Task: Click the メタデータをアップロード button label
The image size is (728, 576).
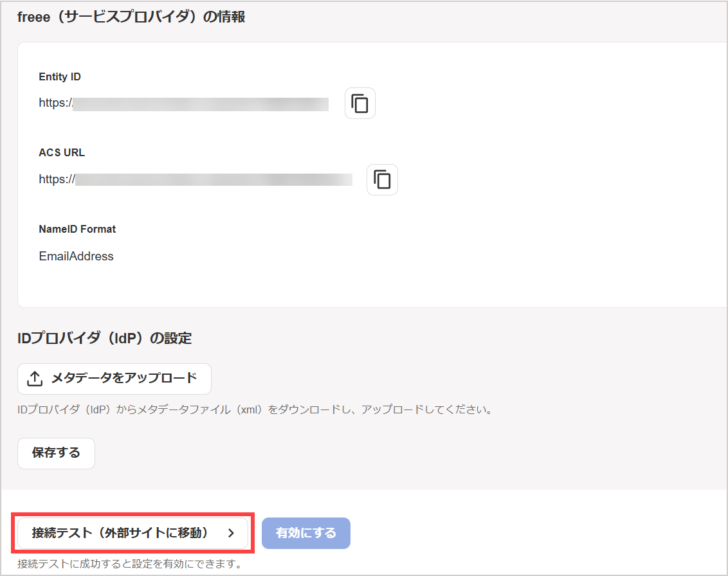Action: tap(124, 378)
